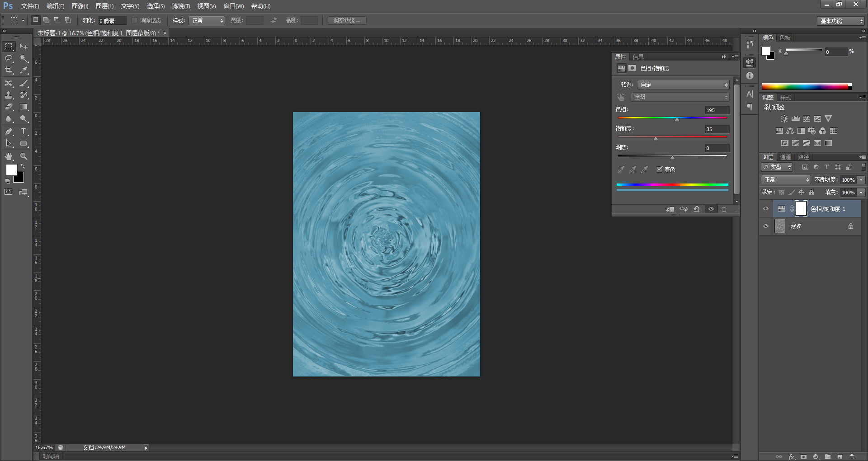Open the 全图 channel range dropdown
The width and height of the screenshot is (868, 461).
pos(680,97)
